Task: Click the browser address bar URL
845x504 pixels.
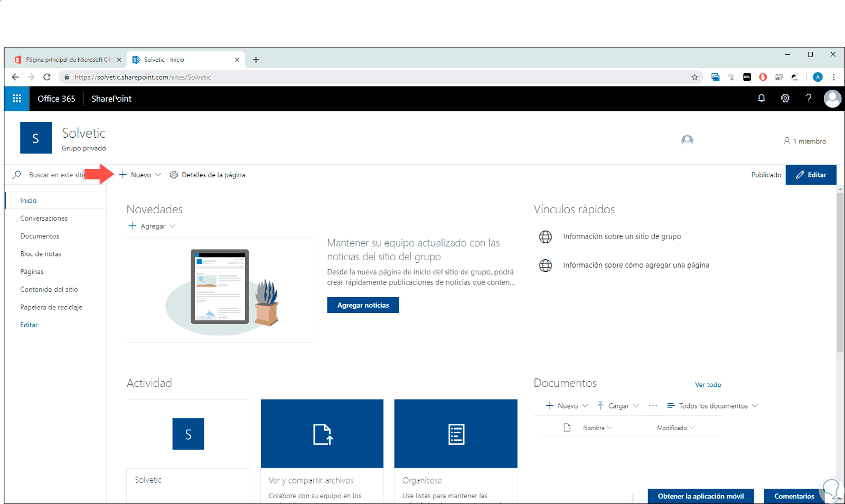Action: tap(143, 77)
